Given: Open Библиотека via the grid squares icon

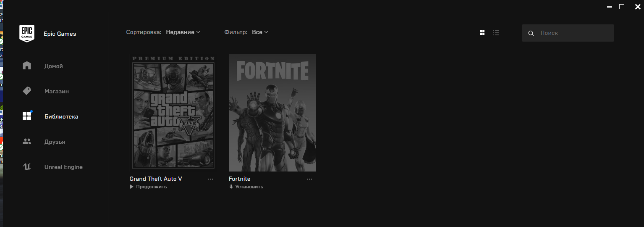Looking at the screenshot, I should point(27,116).
